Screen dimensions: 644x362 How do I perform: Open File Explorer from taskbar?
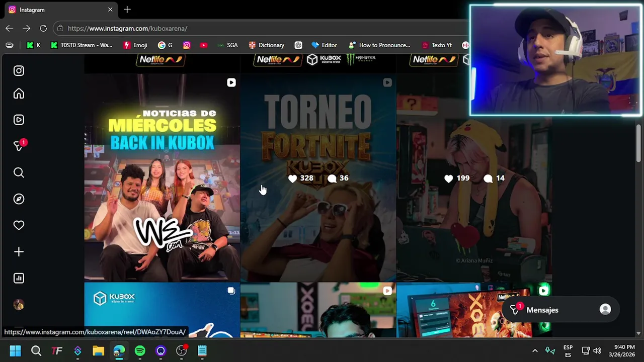point(98,350)
